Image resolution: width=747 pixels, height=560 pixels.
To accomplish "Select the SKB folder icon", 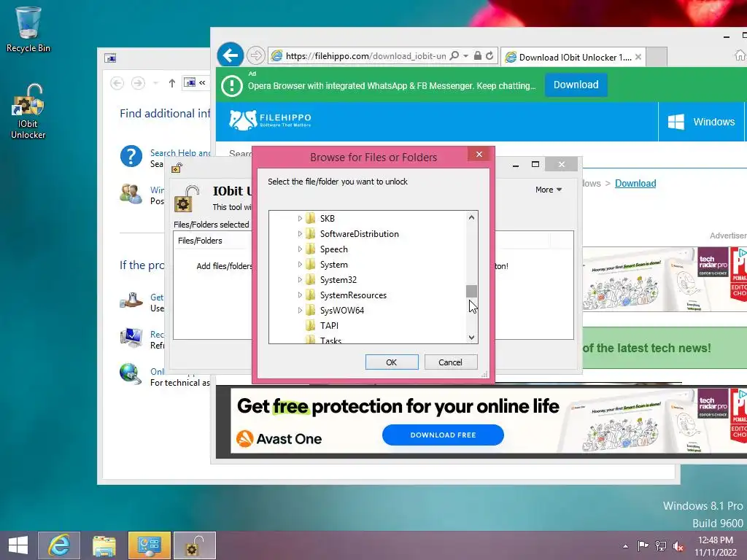I will pyautogui.click(x=311, y=219).
